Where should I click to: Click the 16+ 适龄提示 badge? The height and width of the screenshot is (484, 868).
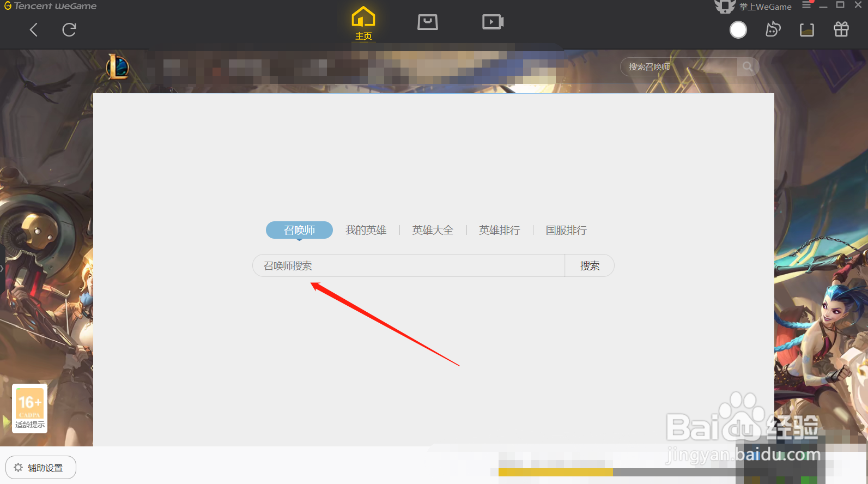30,409
